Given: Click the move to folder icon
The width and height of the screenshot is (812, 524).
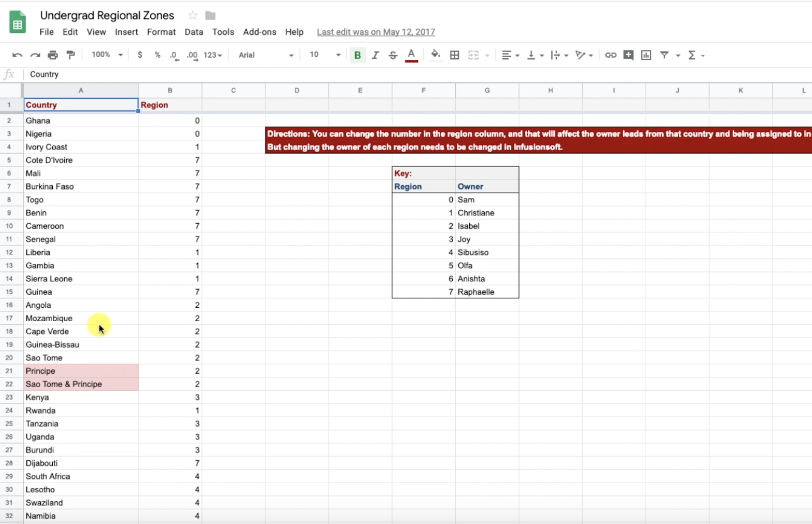Looking at the screenshot, I should point(210,16).
